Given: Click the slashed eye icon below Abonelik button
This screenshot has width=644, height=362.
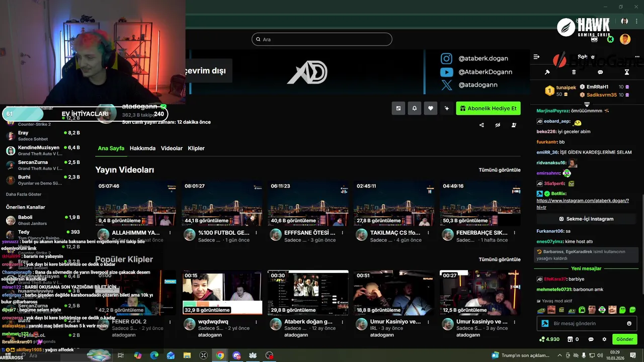Looking at the screenshot, I should [498, 125].
